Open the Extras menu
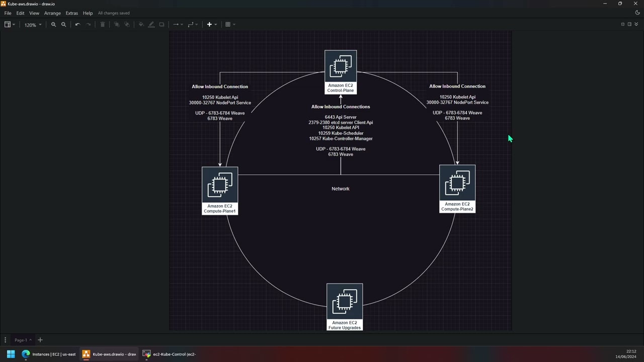This screenshot has width=644, height=362. [x=72, y=13]
